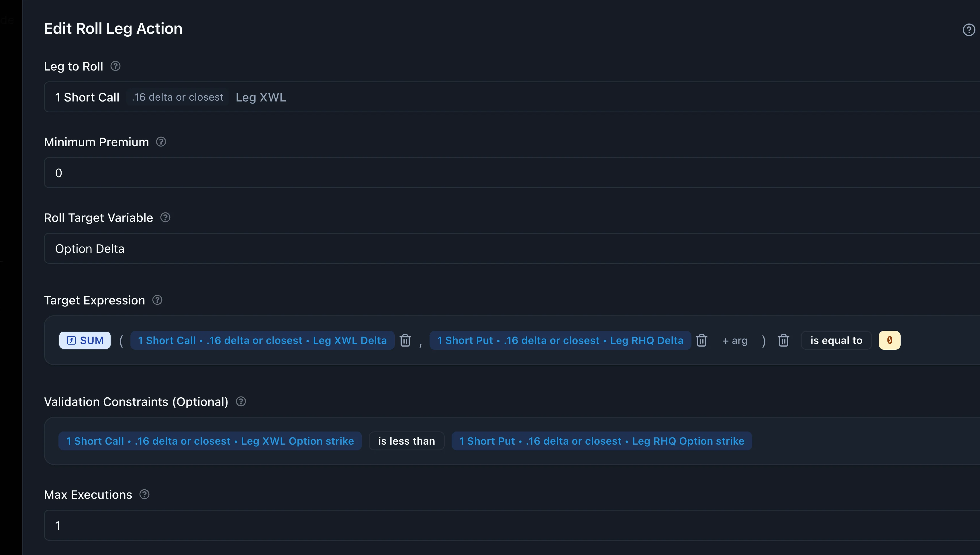980x555 pixels.
Task: Click the Validation Constraints help icon
Action: point(241,401)
